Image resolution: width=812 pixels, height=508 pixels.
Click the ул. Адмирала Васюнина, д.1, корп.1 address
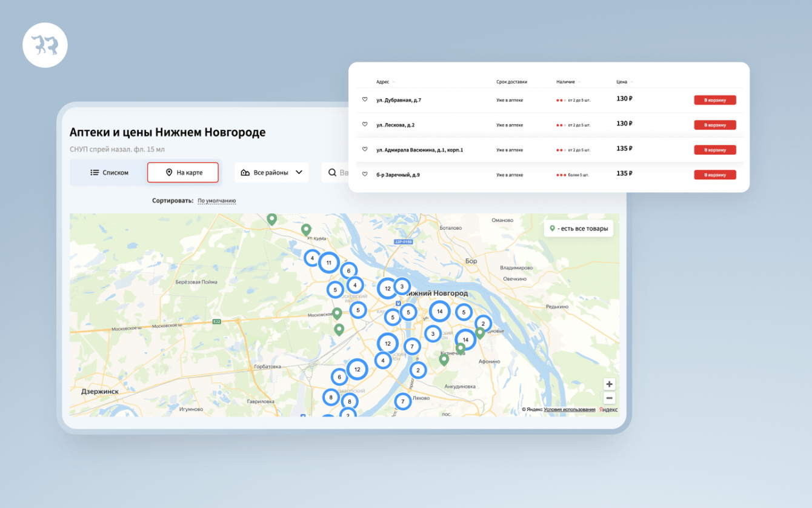click(419, 150)
